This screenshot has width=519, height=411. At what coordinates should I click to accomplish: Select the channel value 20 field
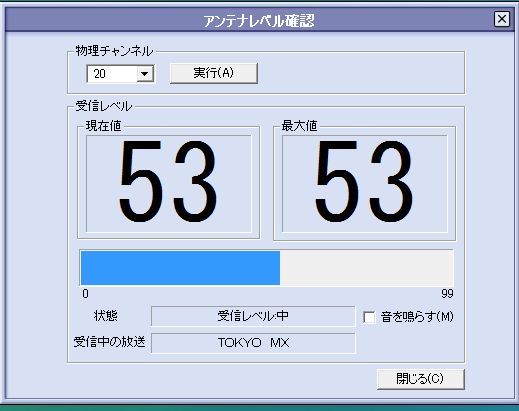click(112, 74)
